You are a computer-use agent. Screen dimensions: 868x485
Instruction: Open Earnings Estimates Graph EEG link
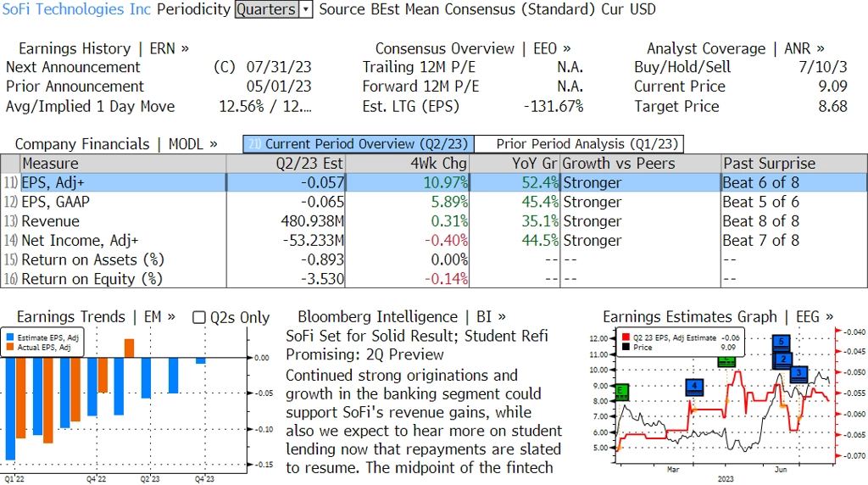[718, 316]
